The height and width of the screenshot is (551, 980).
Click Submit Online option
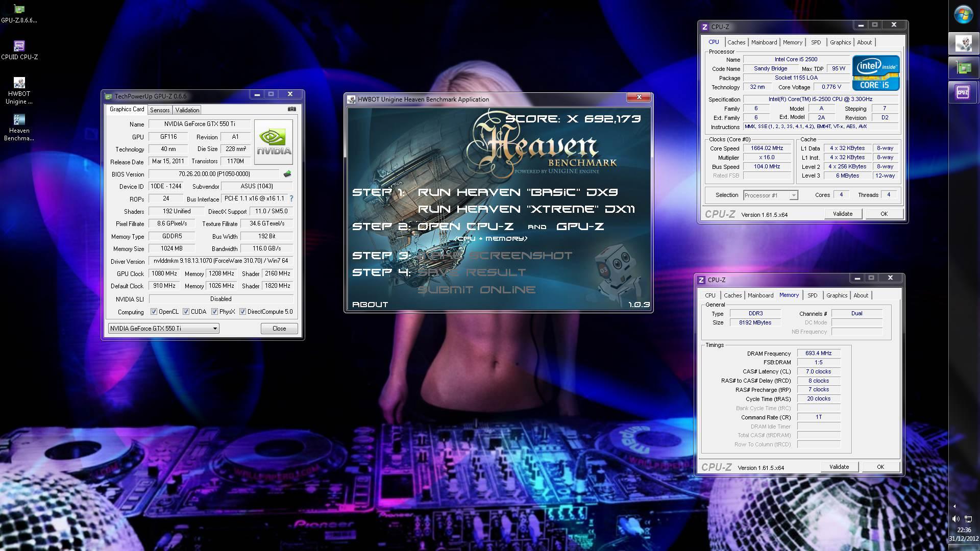(x=476, y=290)
